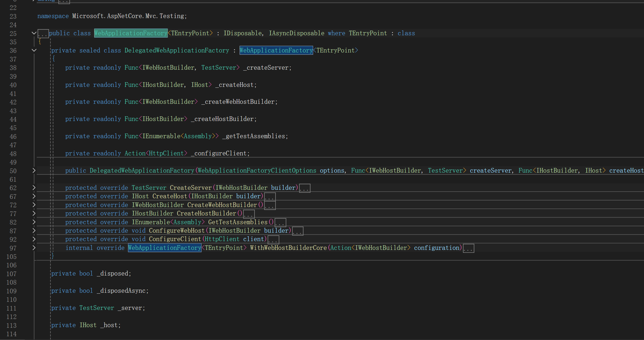Click the '_createServer' field name
This screenshot has height=340, width=644.
(x=266, y=68)
